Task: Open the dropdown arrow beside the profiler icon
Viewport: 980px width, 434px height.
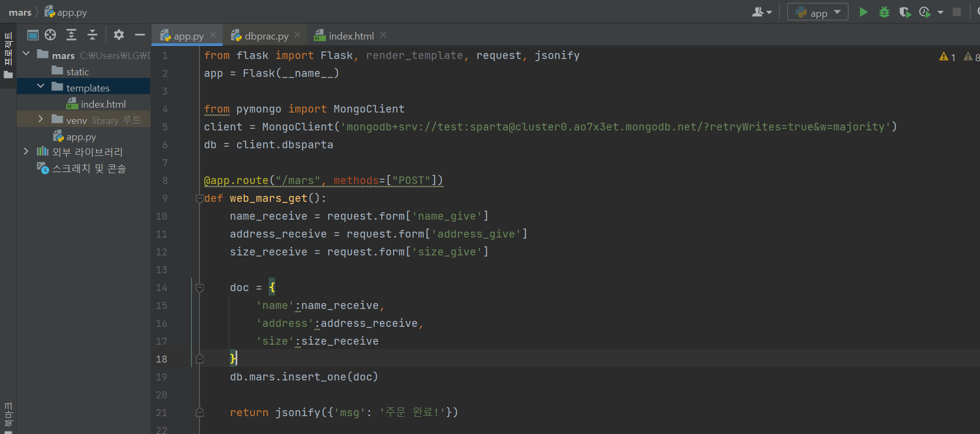Action: [941, 12]
